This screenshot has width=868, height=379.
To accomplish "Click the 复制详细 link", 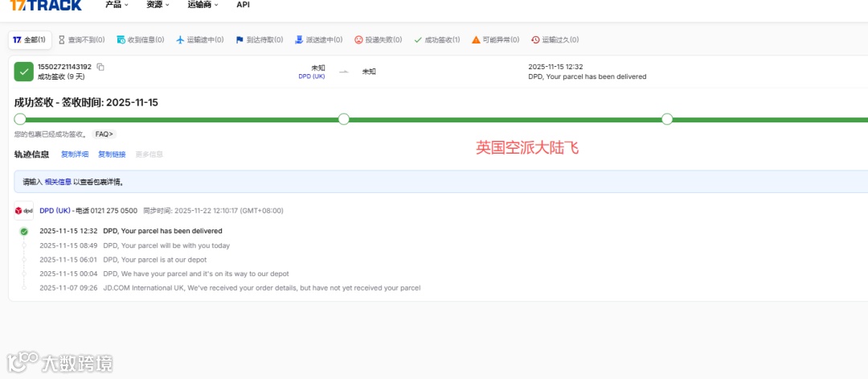I will point(75,154).
